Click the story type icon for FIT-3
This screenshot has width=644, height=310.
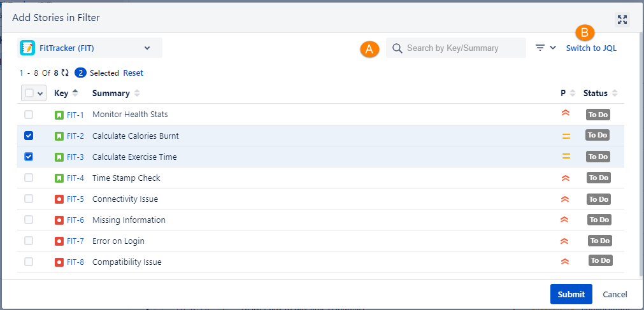pos(59,157)
